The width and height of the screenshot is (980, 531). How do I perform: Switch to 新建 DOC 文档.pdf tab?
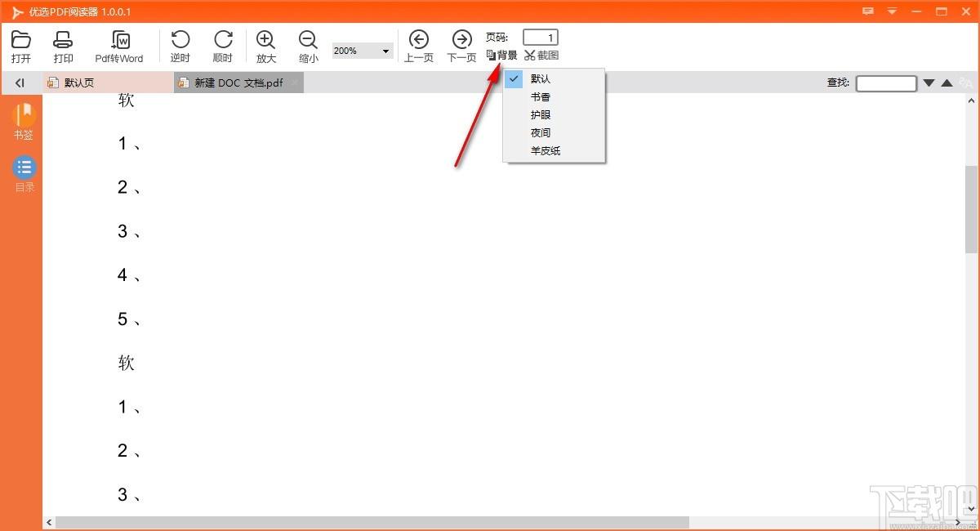[x=238, y=83]
